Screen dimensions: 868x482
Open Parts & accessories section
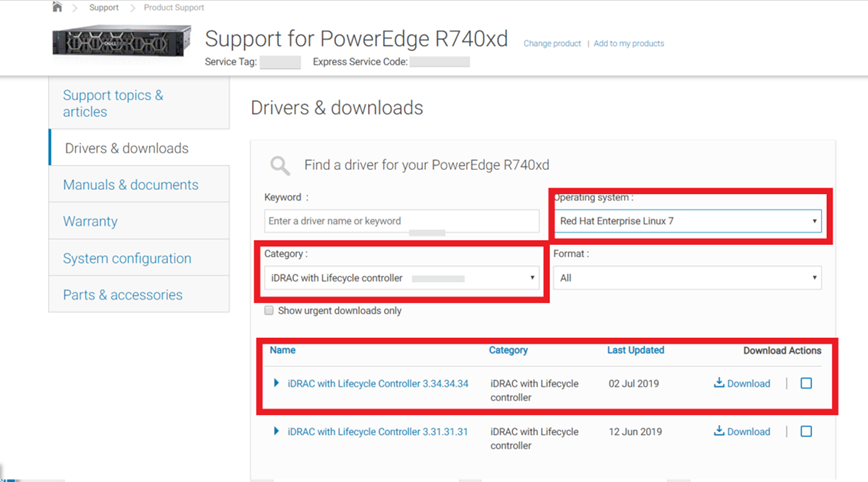[139, 294]
